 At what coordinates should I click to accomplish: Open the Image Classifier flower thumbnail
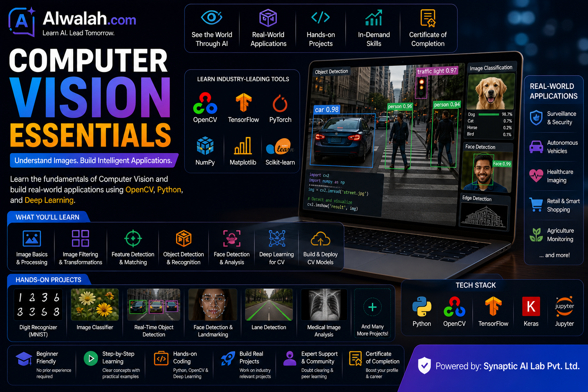click(x=95, y=305)
